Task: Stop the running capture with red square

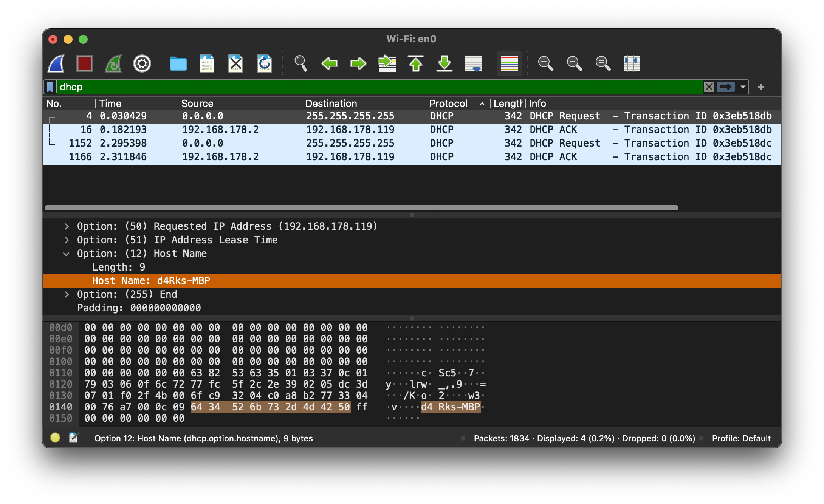Action: pyautogui.click(x=84, y=63)
